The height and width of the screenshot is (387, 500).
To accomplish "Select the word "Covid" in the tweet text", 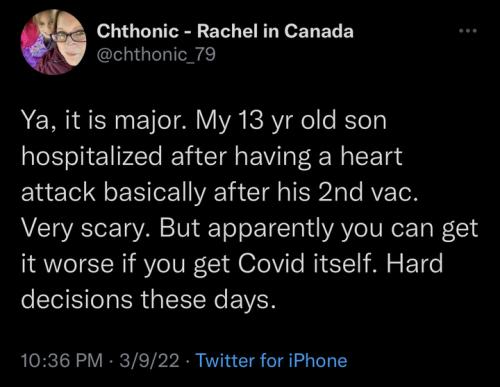I will [x=271, y=263].
